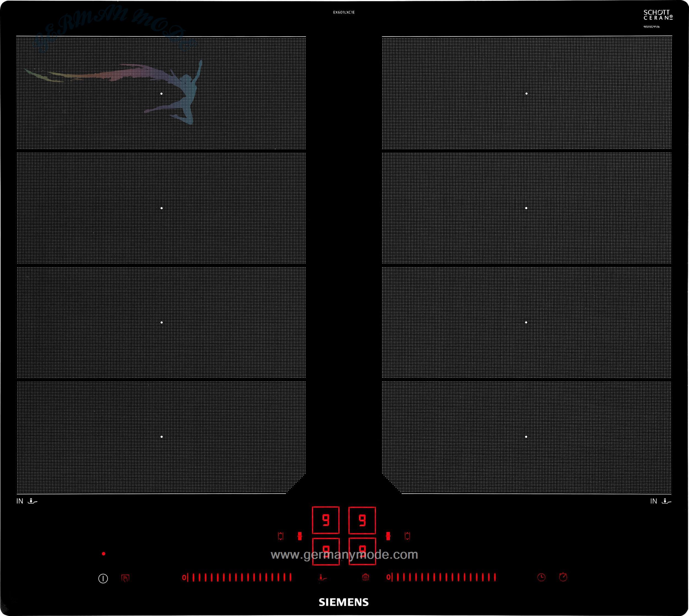The width and height of the screenshot is (689, 616).
Task: Tap the left IN induction label
Action: tap(20, 501)
